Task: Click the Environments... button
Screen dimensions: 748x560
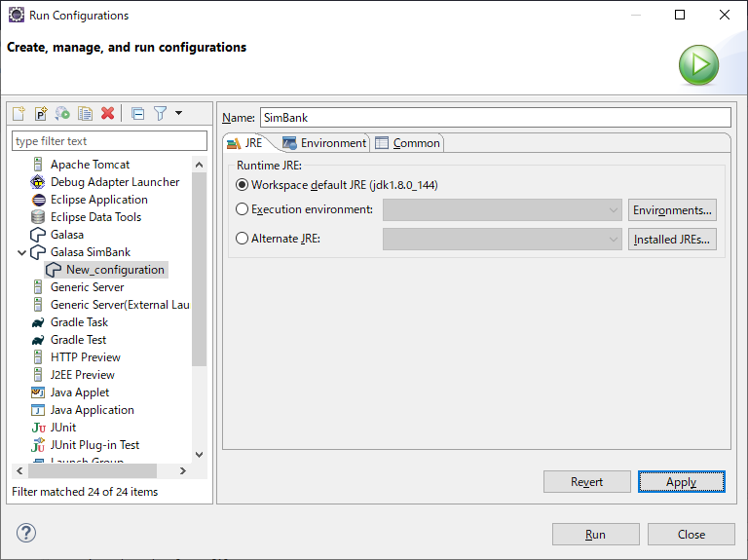Action: pos(672,210)
